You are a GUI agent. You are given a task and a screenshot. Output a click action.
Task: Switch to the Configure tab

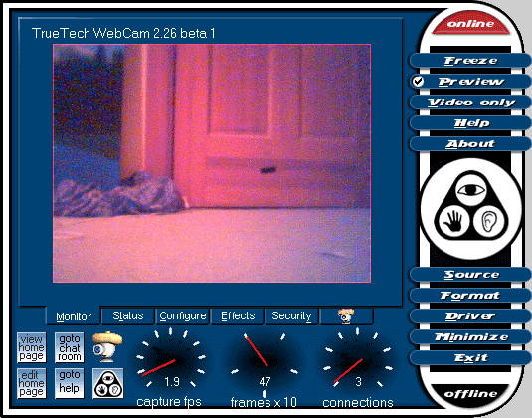tap(183, 316)
